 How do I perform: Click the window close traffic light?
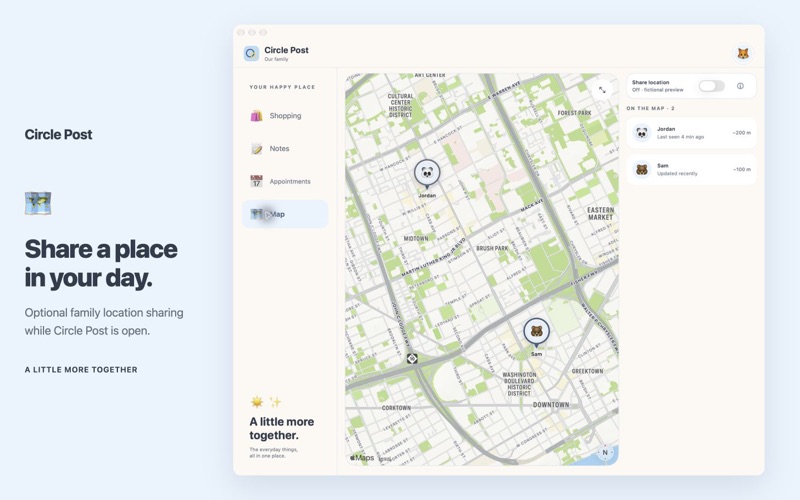pyautogui.click(x=241, y=32)
